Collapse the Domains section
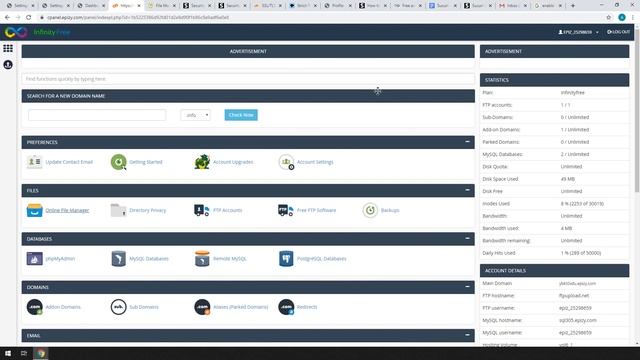The image size is (640, 360). [x=467, y=287]
